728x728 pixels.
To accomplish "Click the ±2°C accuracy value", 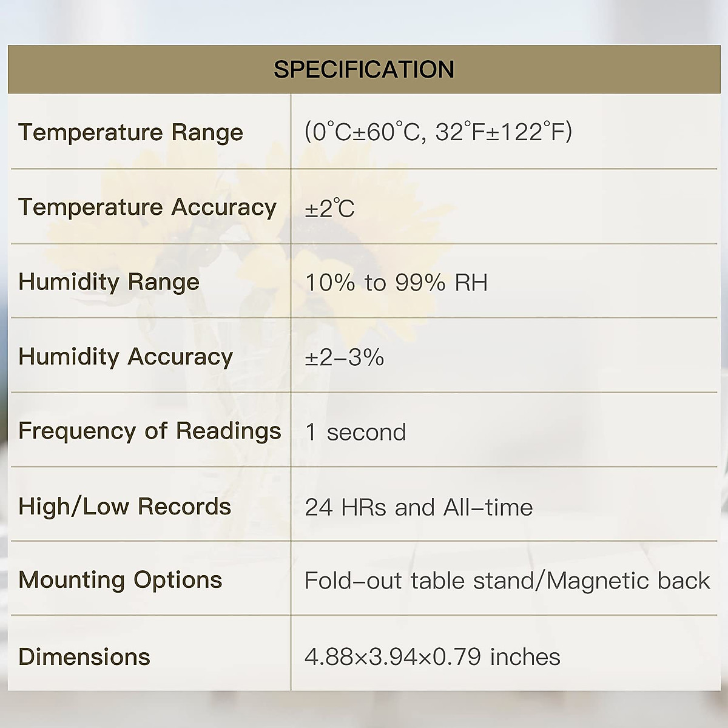I will (x=329, y=209).
